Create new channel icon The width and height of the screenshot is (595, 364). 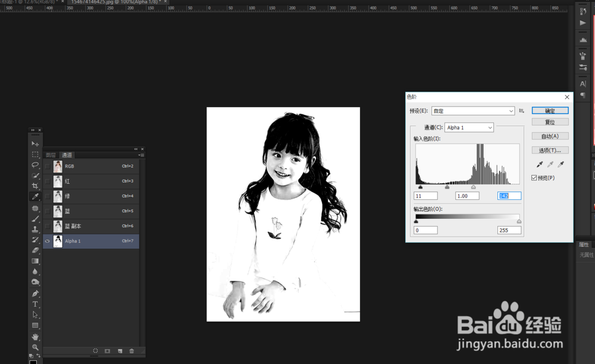point(120,351)
